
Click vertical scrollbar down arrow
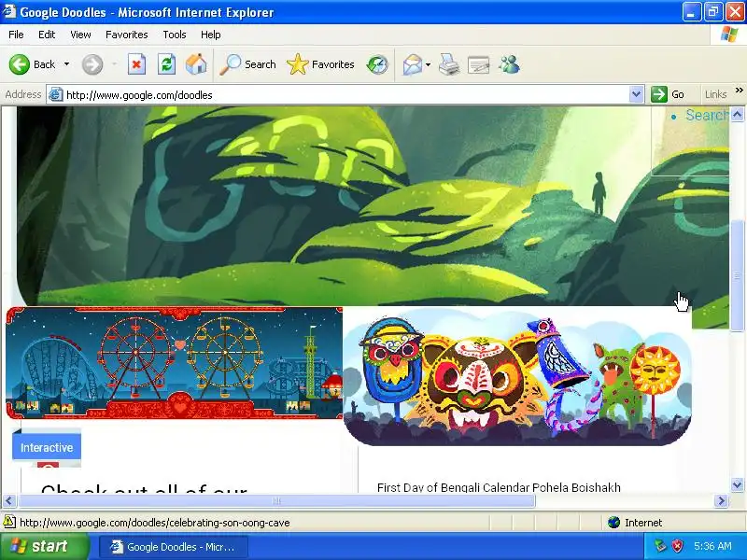pos(737,485)
